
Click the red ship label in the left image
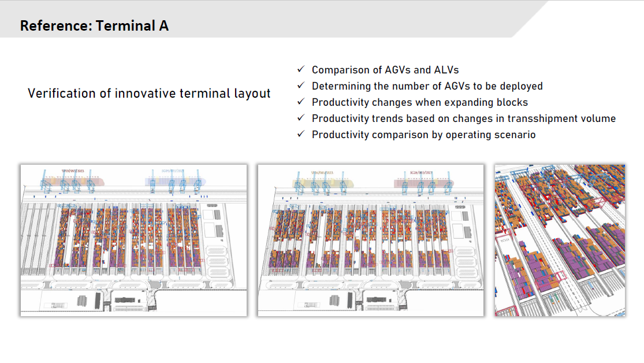click(73, 171)
